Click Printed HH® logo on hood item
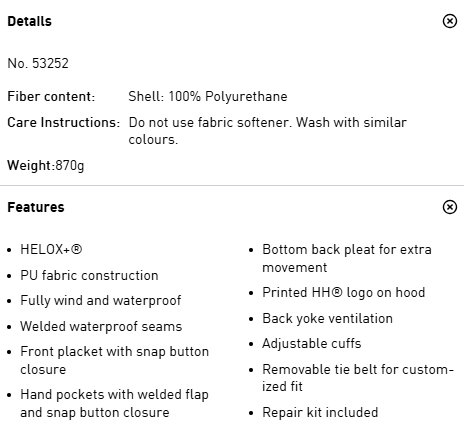 [x=344, y=292]
